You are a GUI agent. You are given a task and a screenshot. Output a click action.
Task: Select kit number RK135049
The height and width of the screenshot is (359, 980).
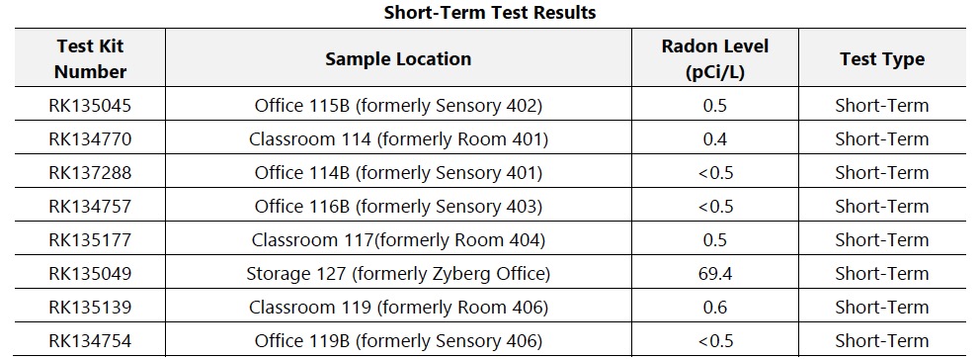[x=90, y=274]
